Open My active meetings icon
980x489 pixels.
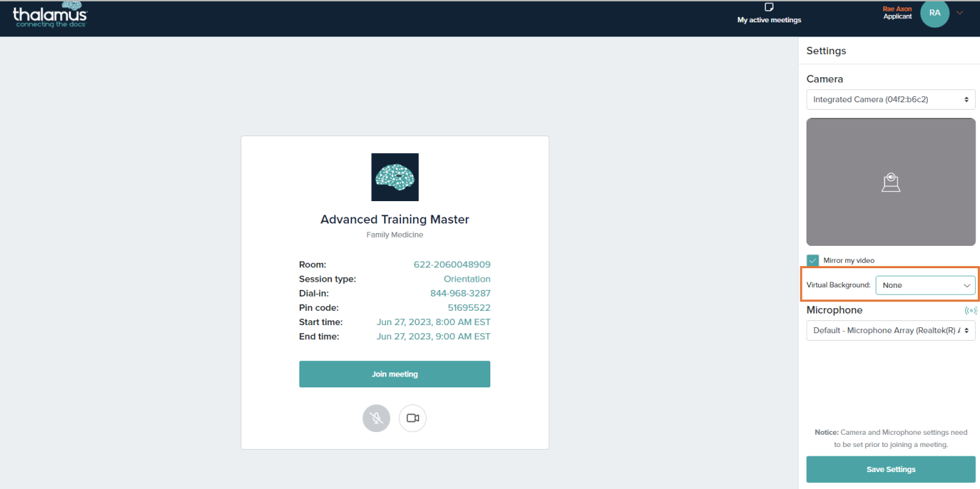click(769, 7)
